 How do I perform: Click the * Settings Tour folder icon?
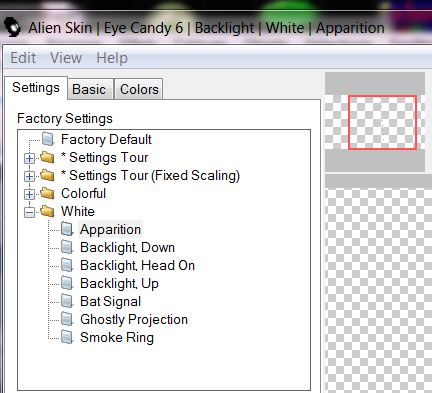point(47,157)
